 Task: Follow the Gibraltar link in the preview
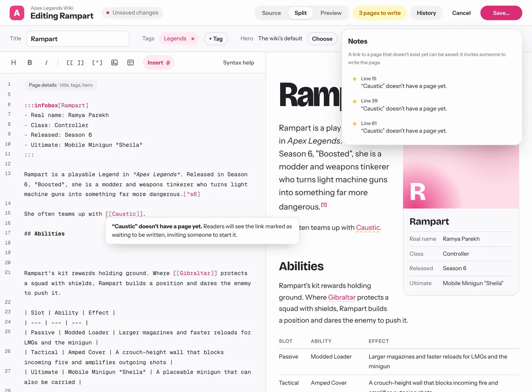point(342,297)
